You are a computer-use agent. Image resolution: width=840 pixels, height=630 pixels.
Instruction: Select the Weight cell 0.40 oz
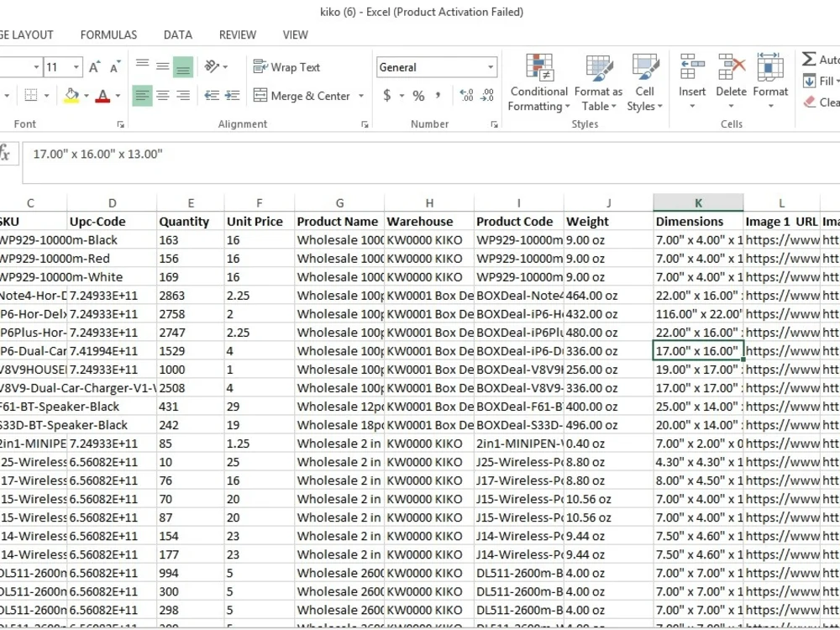608,444
